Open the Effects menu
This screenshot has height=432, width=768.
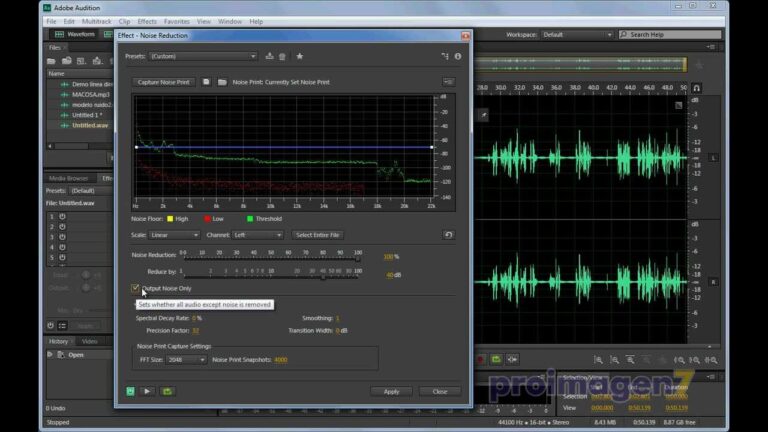click(x=147, y=22)
